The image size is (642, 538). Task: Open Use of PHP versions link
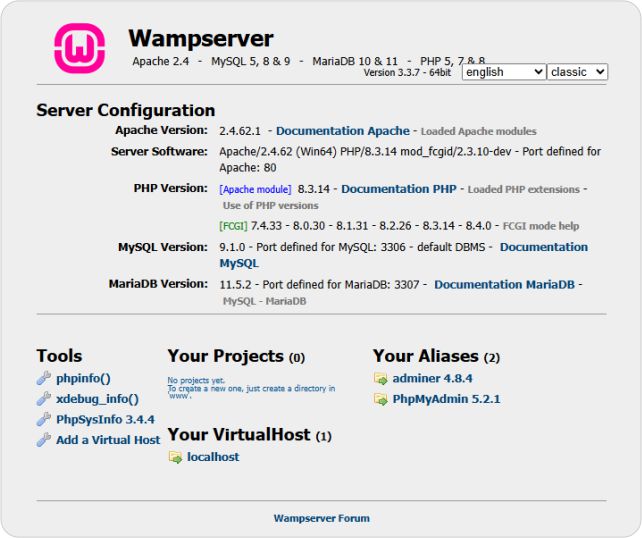271,206
